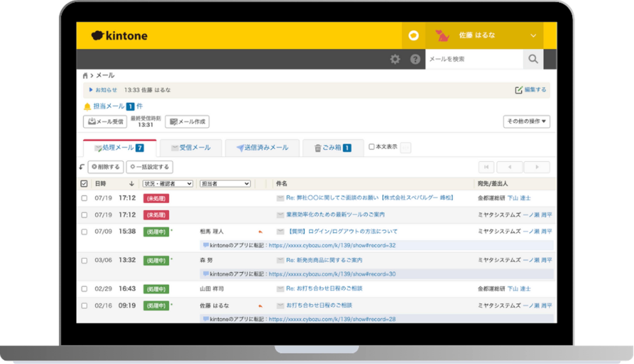Click the date sort arrow icon
This screenshot has height=364, width=634.
pos(132,184)
